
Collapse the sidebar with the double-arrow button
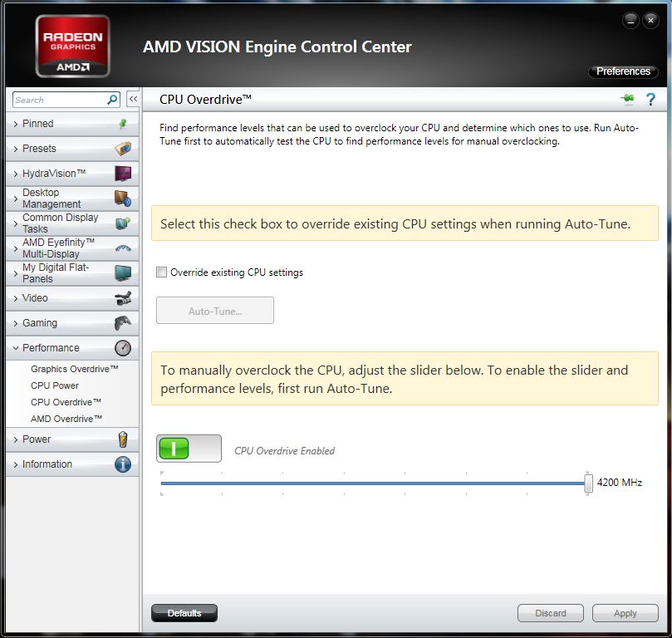133,100
